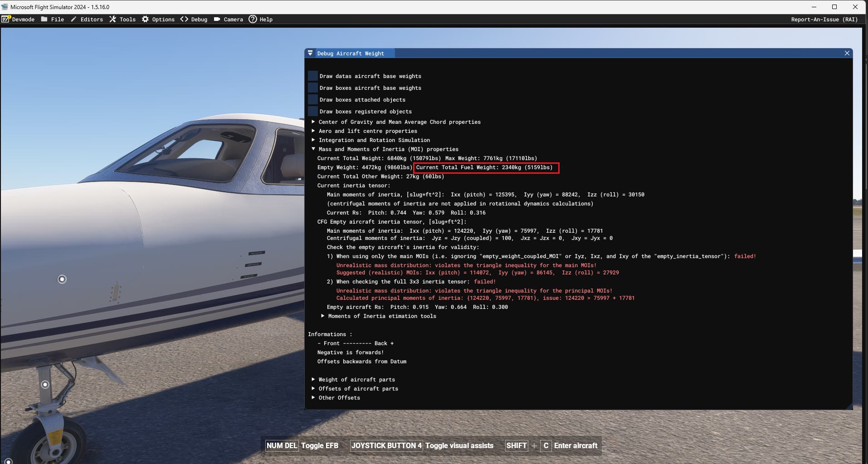Enable Draw boxes aircraft base weights
The width and height of the screenshot is (868, 464).
313,88
